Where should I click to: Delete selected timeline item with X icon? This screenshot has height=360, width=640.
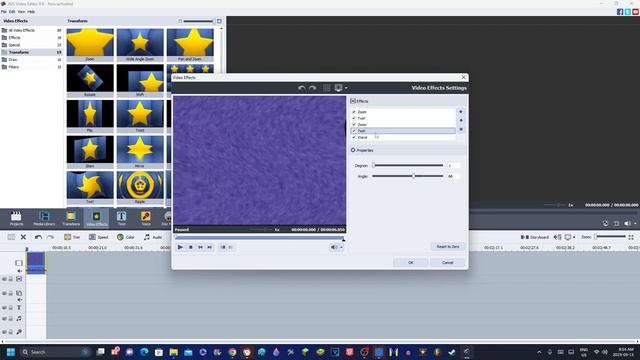coord(23,237)
